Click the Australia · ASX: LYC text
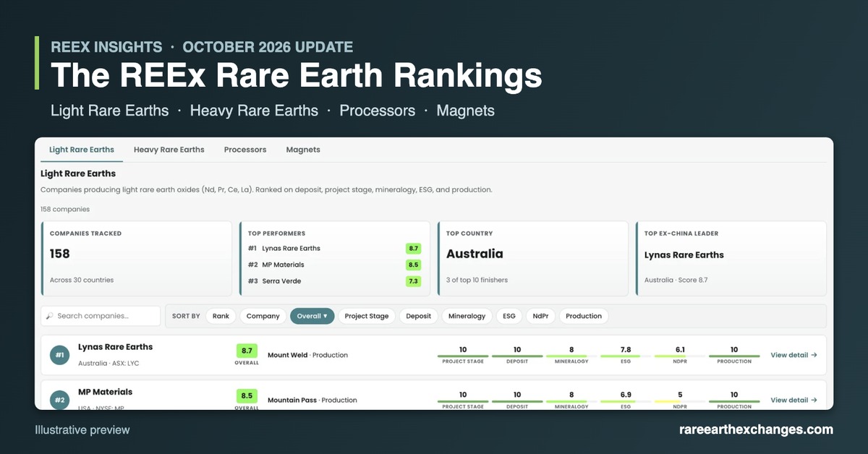868x454 pixels. click(109, 363)
